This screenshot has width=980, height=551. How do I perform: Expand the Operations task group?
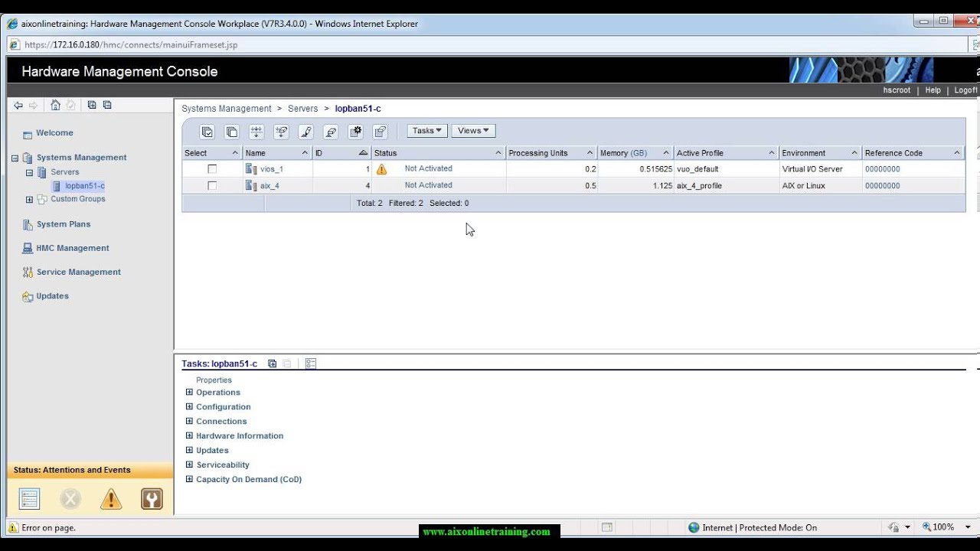tap(189, 392)
